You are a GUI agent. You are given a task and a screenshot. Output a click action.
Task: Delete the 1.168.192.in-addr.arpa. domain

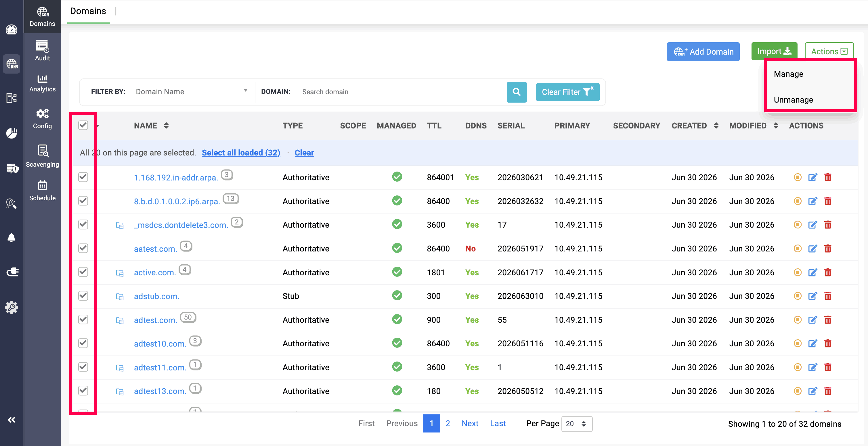click(x=827, y=177)
